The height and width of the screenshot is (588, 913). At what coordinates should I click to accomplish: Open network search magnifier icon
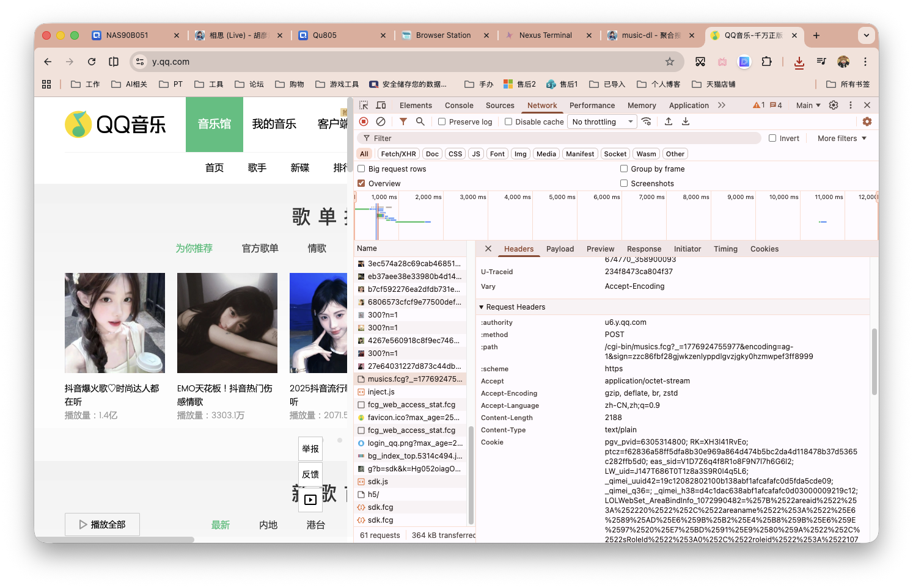420,122
